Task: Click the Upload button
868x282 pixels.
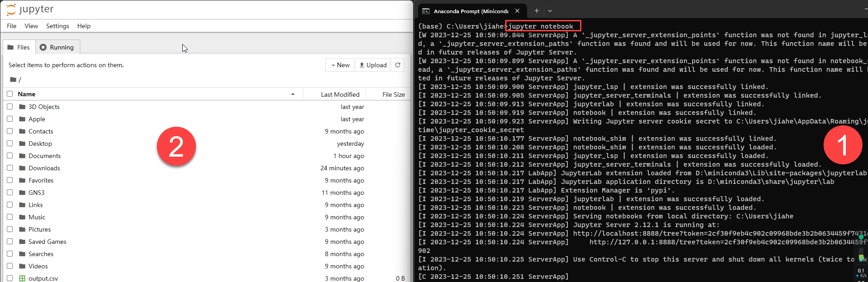Action: pos(373,65)
